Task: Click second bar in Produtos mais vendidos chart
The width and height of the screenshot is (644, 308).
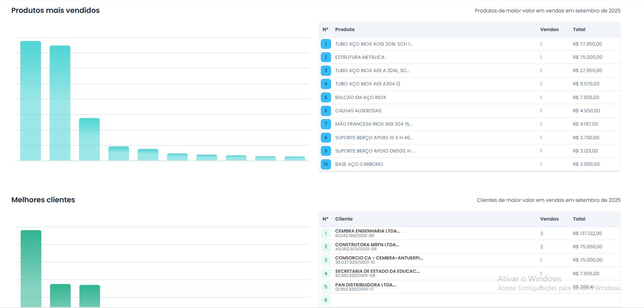Action: point(60,103)
